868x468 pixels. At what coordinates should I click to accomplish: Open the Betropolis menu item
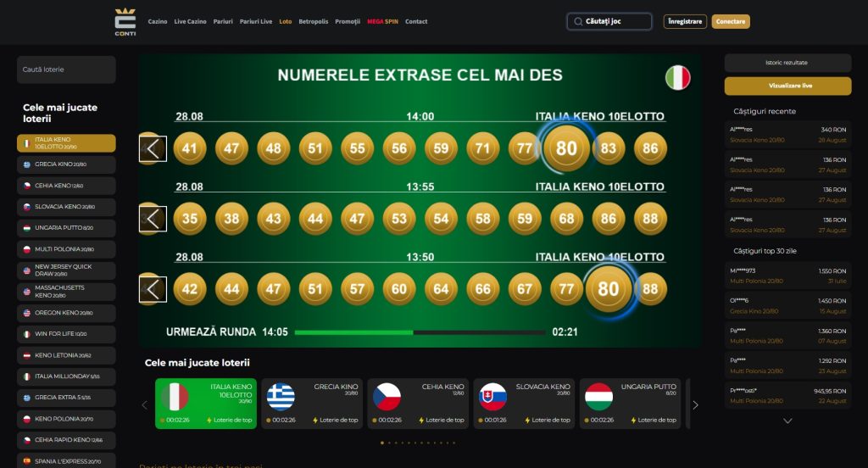coord(314,21)
